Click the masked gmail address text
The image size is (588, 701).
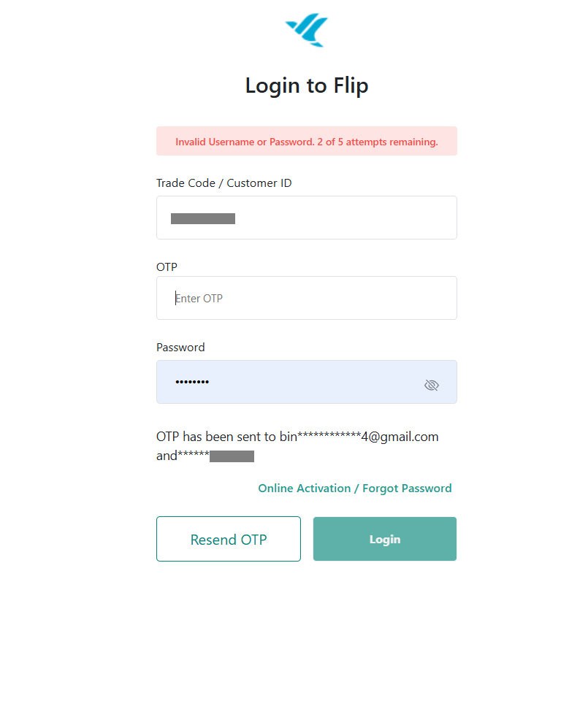pos(359,437)
